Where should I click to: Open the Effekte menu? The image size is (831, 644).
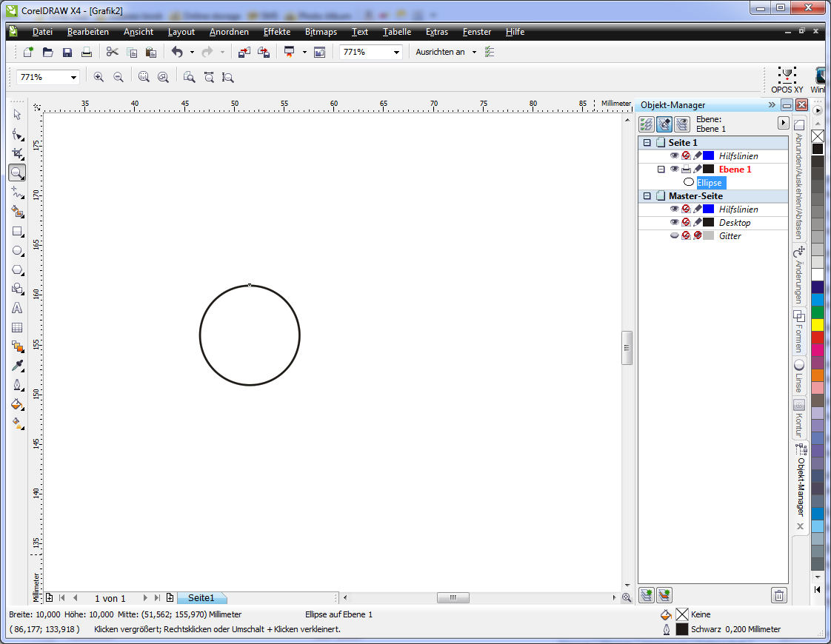tap(277, 32)
